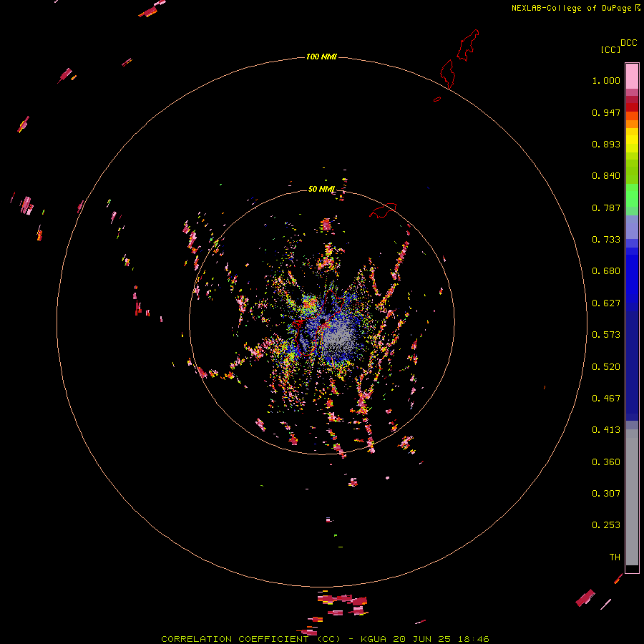Screen dimensions: 644x644
Task: Click the DCC label above color bar
Action: click(x=629, y=43)
